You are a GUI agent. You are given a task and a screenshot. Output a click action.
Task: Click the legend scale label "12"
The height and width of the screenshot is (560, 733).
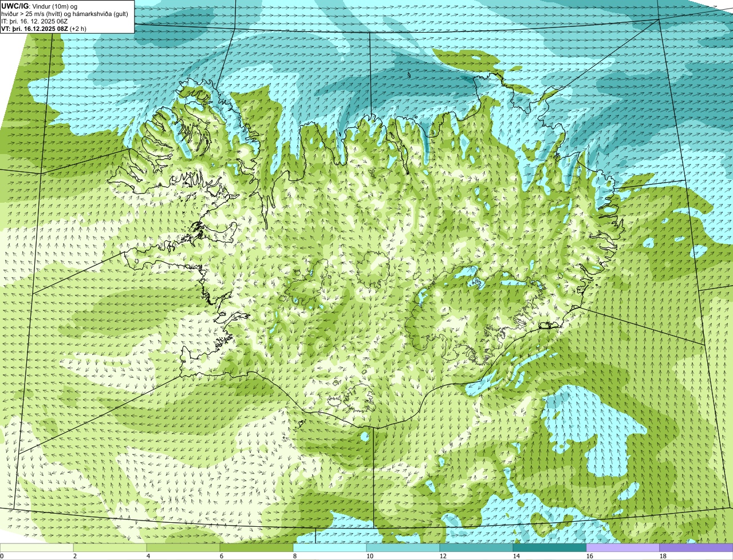click(443, 556)
